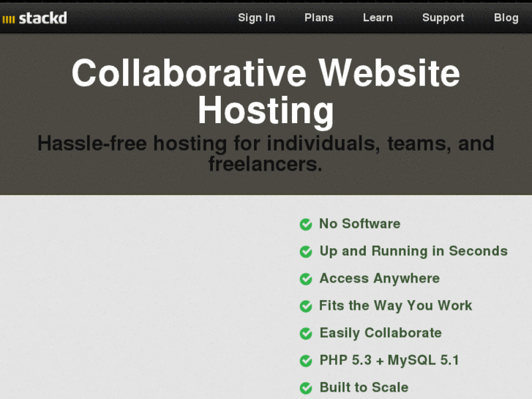Click the Access Anywhere feature label
Image resolution: width=532 pixels, height=399 pixels.
[380, 278]
